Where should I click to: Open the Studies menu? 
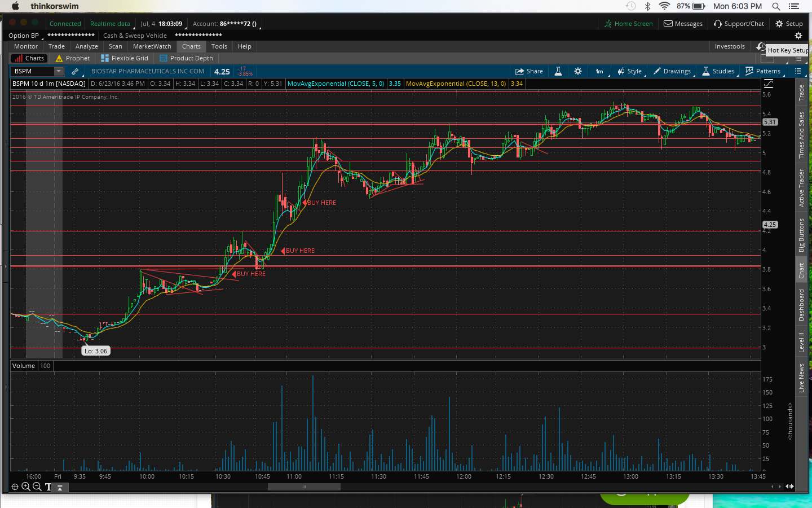718,71
